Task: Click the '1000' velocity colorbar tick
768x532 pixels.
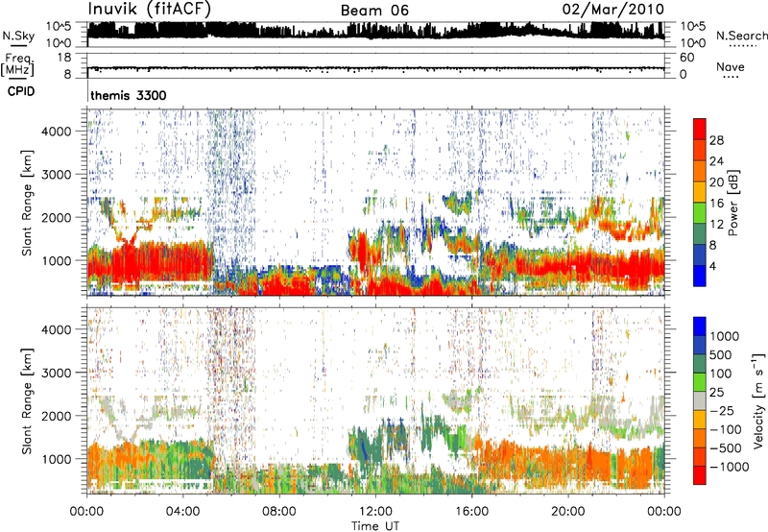Action: click(724, 336)
